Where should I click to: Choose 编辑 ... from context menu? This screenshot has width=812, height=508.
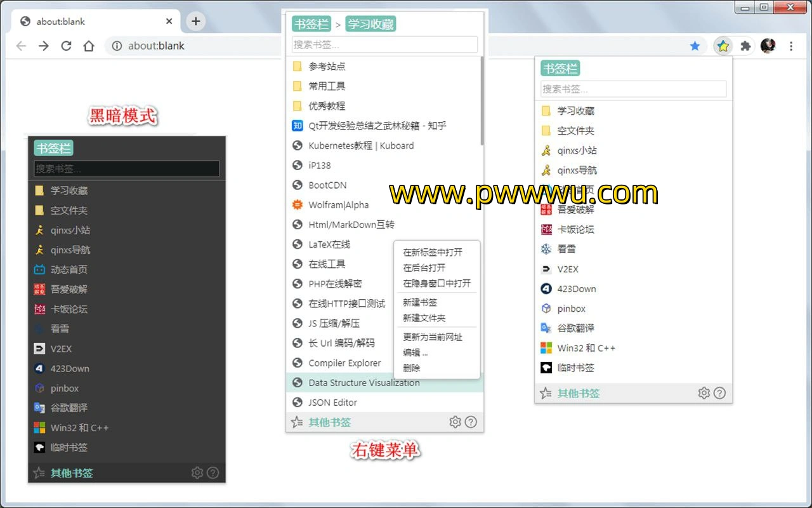click(x=416, y=352)
